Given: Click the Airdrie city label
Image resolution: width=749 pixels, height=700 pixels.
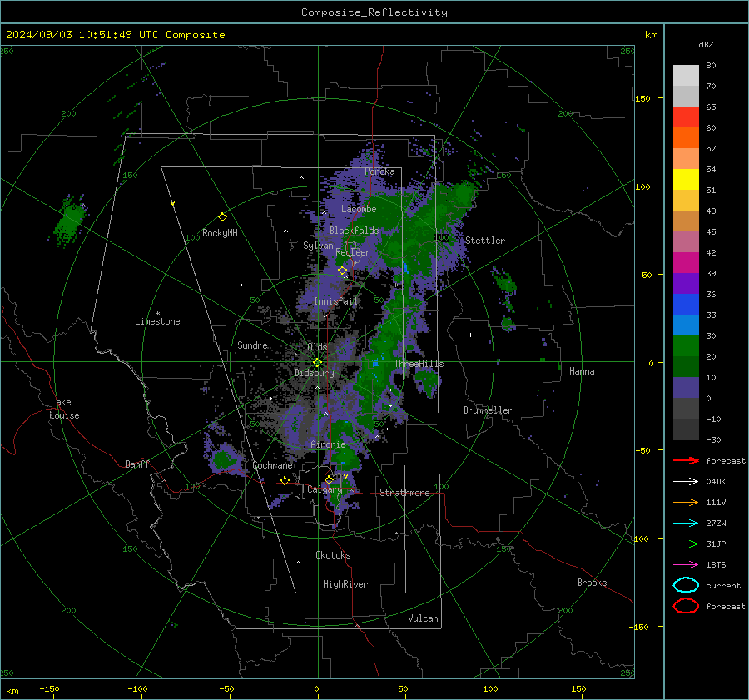Looking at the screenshot, I should tap(328, 444).
